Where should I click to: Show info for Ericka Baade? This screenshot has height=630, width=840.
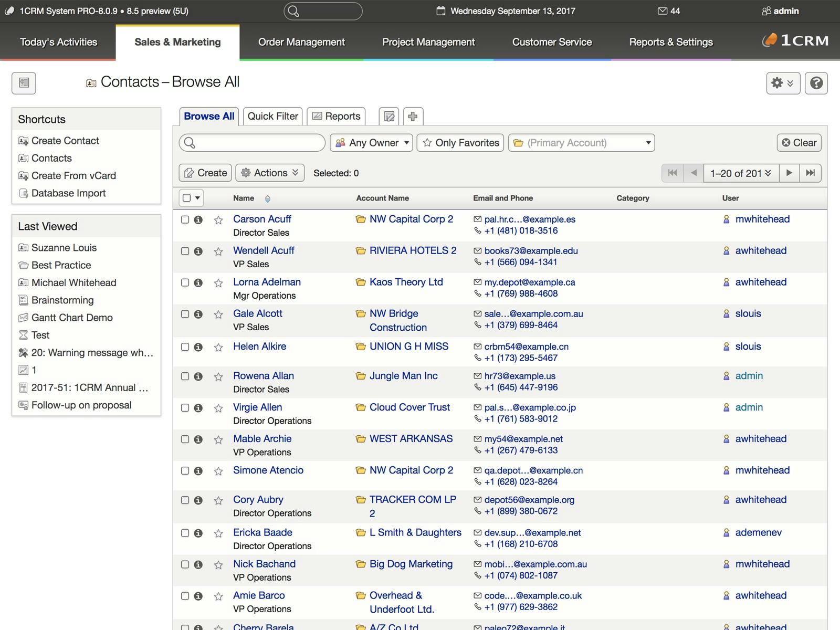(198, 533)
